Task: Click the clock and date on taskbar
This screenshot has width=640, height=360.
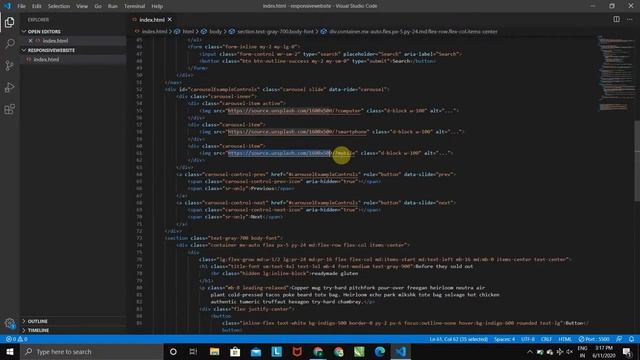Action: [x=604, y=351]
